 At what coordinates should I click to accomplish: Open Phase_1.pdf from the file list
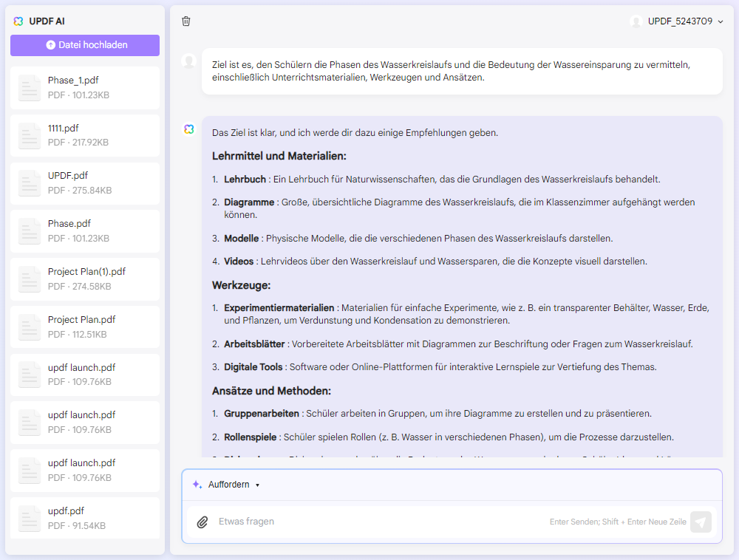coord(85,88)
